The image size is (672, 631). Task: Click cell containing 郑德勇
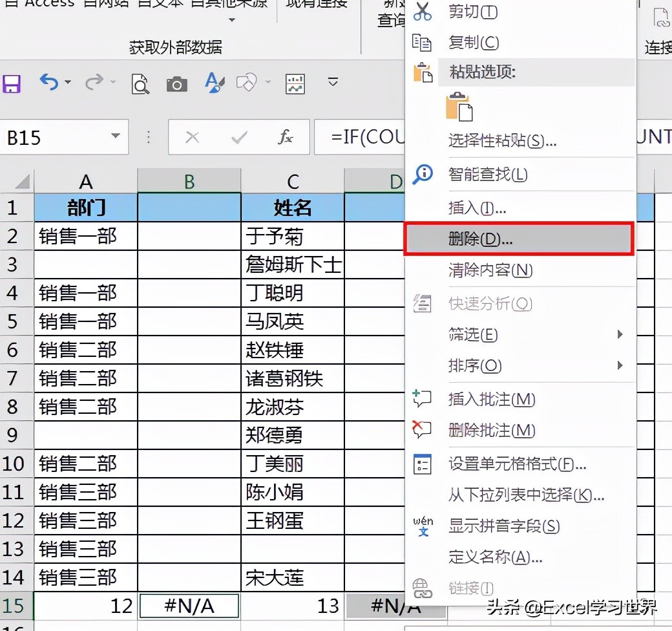[293, 435]
